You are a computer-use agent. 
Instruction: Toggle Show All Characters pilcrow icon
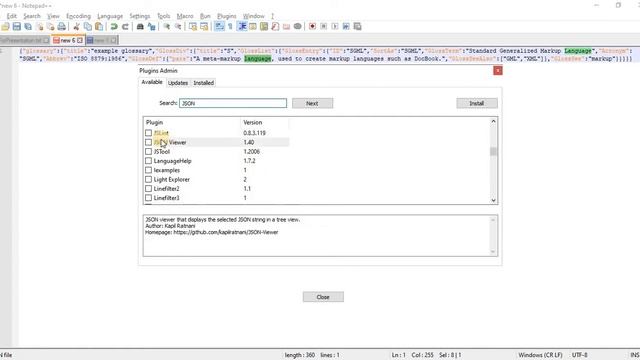pyautogui.click(x=230, y=27)
